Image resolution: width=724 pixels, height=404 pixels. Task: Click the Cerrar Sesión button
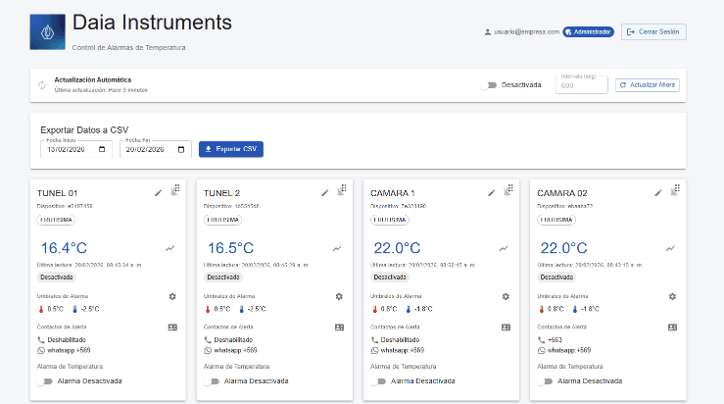pyautogui.click(x=654, y=32)
